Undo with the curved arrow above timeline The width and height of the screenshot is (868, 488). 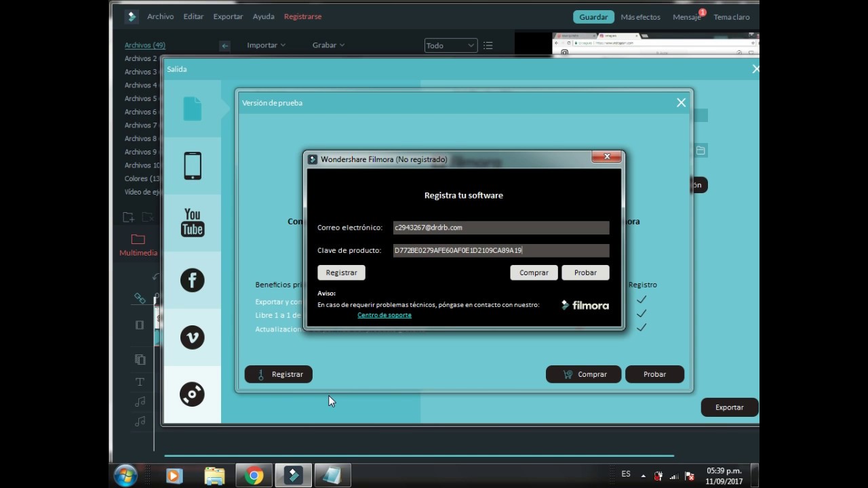pyautogui.click(x=156, y=277)
